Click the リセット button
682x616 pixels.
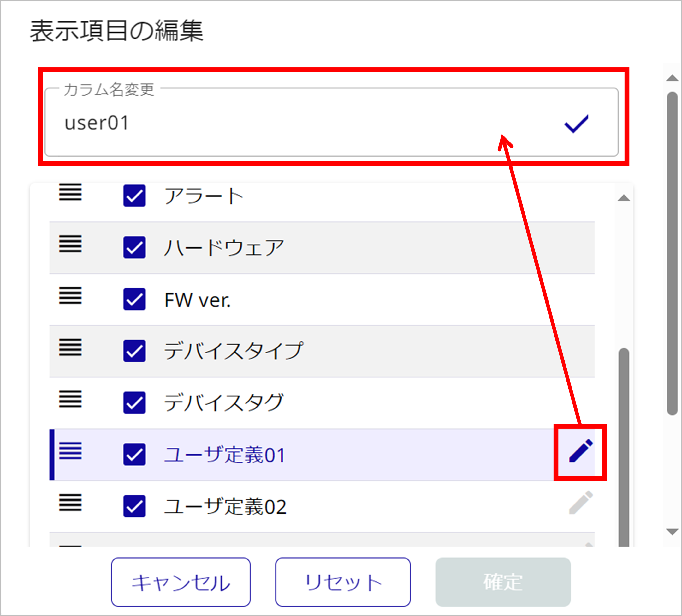tap(343, 582)
